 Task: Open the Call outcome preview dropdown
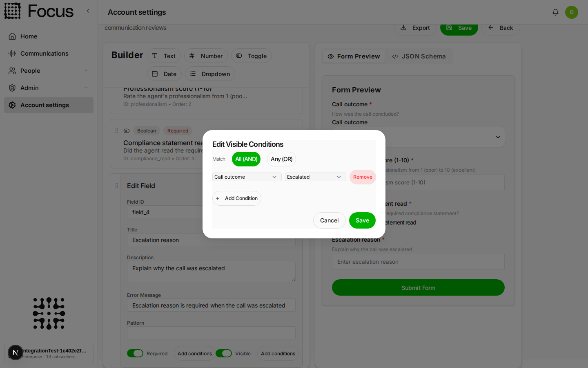coord(418,137)
